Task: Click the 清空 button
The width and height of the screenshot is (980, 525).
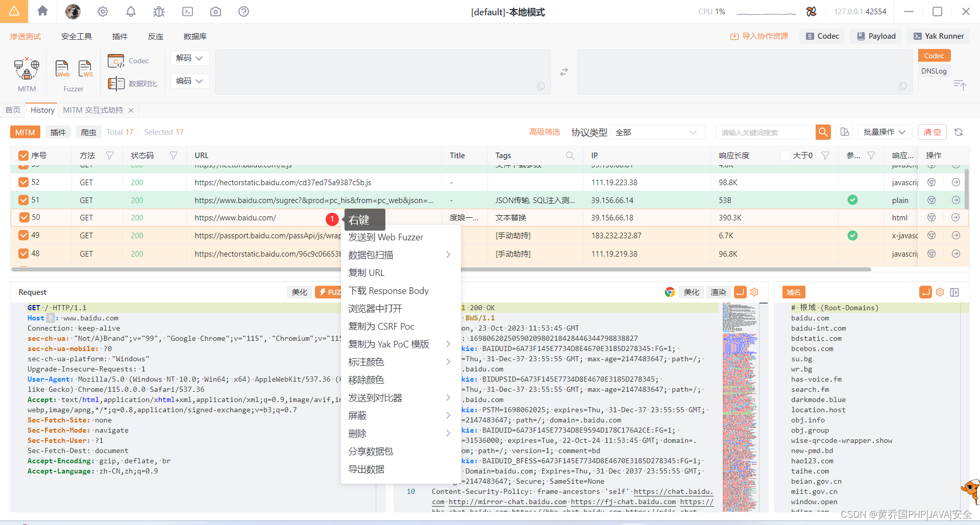Action: [932, 132]
